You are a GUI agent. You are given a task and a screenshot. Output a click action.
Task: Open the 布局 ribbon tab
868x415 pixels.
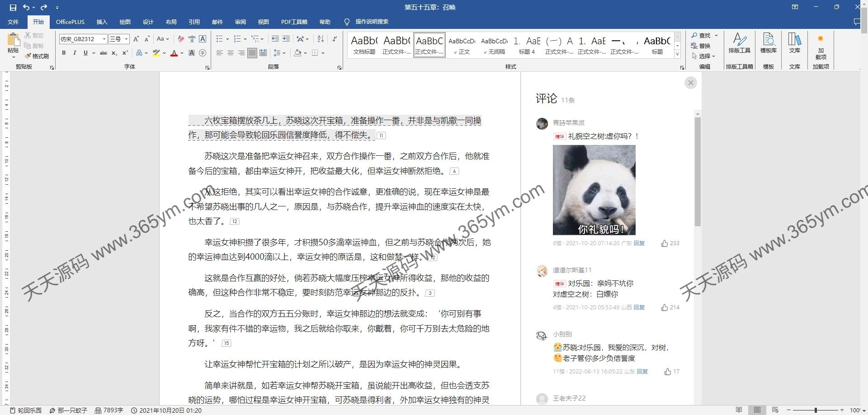[171, 22]
